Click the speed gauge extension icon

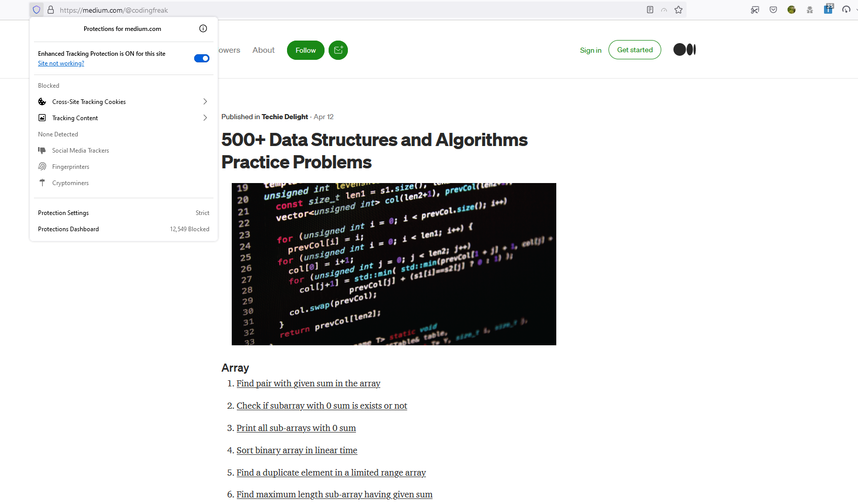[x=846, y=10]
